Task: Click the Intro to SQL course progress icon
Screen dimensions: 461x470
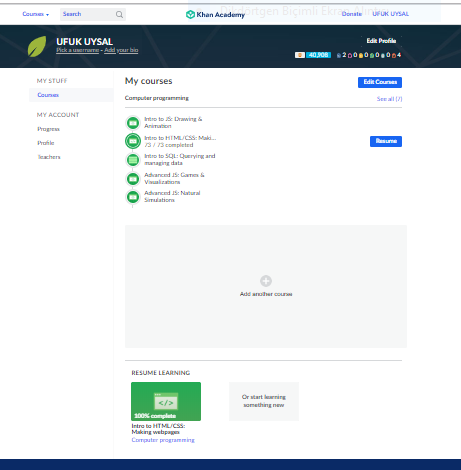Action: pyautogui.click(x=133, y=160)
